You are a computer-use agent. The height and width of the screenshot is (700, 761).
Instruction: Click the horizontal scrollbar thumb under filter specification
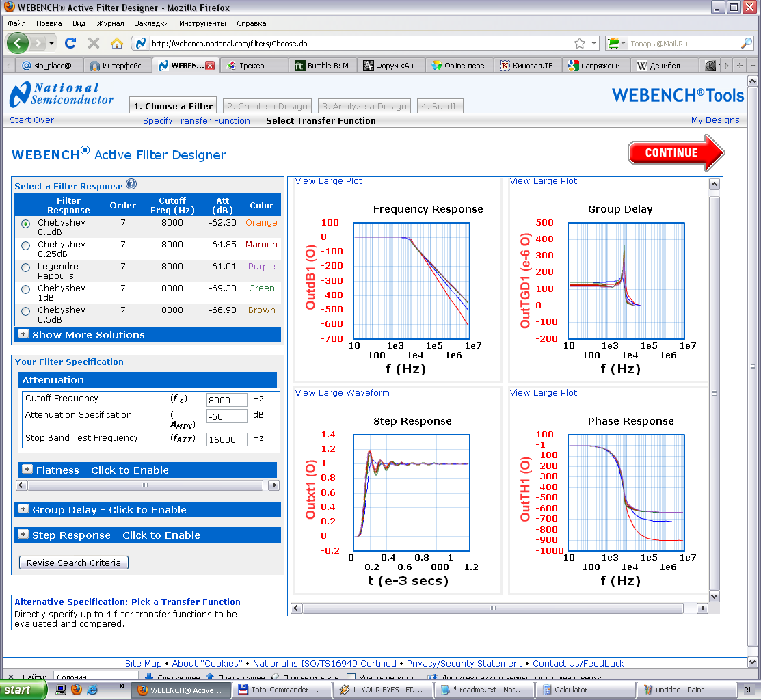[x=145, y=485]
